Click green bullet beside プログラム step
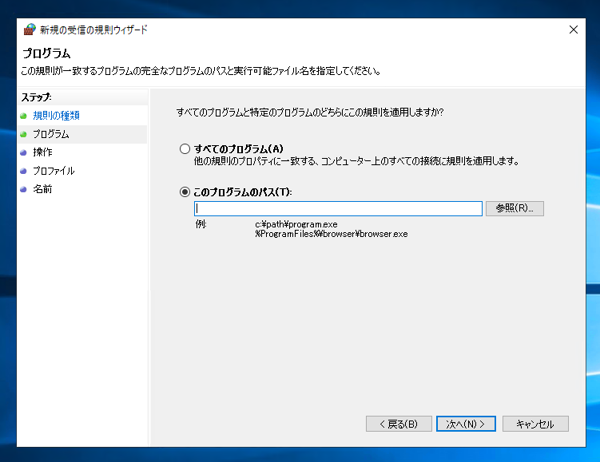This screenshot has width=600, height=462. 23,134
